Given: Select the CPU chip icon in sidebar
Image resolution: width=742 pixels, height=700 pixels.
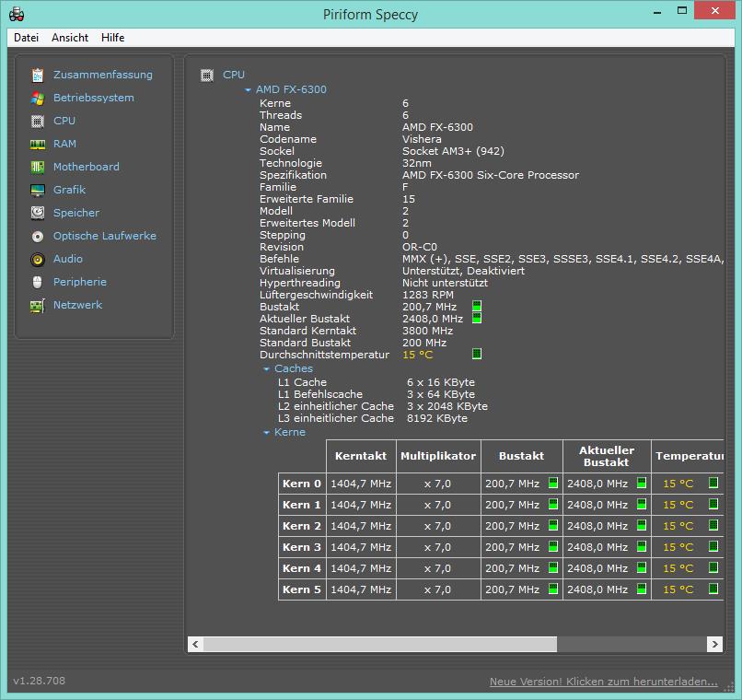Looking at the screenshot, I should (38, 122).
